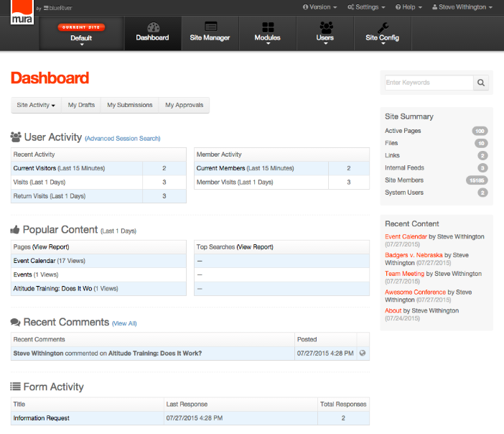Click Internal Feeds summary label

[x=404, y=167]
